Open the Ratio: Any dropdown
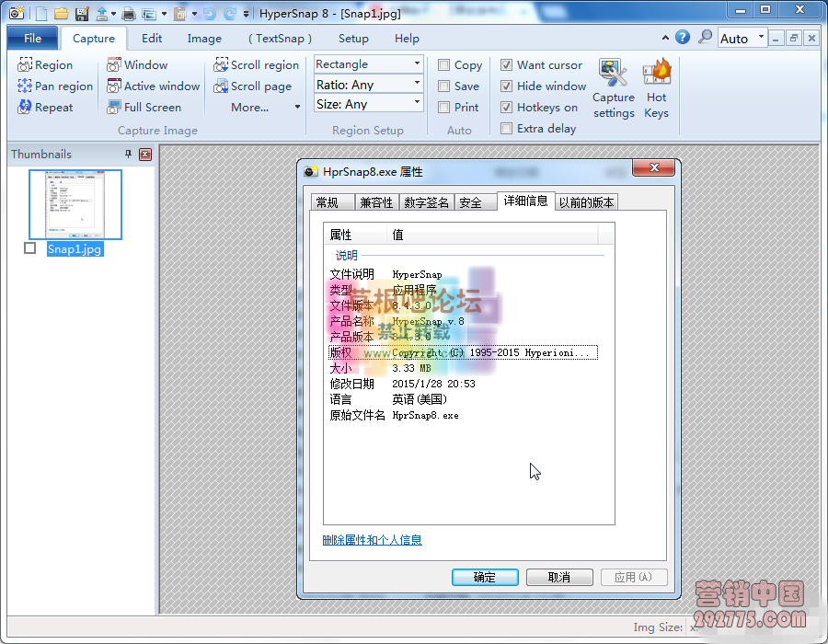This screenshot has height=644, width=828. click(x=417, y=85)
